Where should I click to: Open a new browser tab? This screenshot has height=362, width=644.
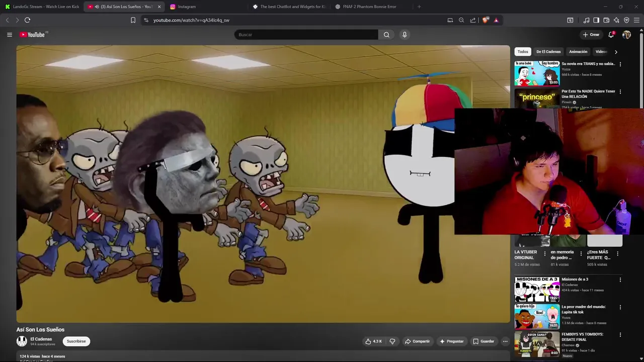click(x=419, y=7)
